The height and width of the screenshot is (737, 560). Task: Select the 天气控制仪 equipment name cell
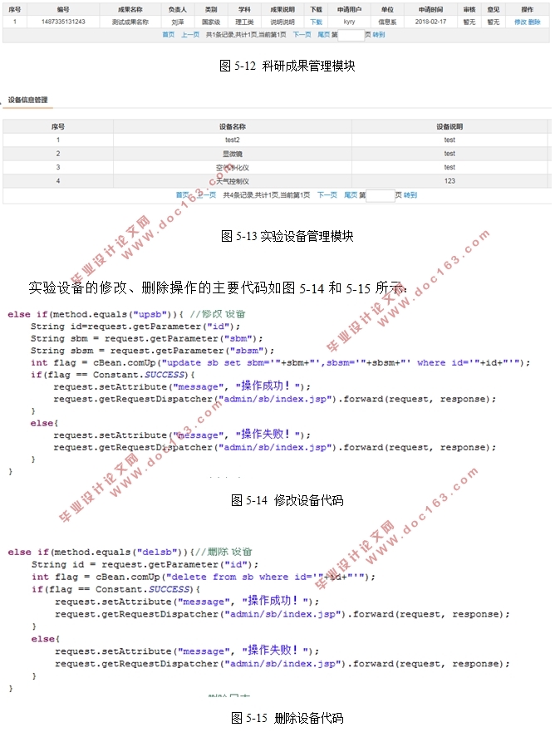[233, 181]
